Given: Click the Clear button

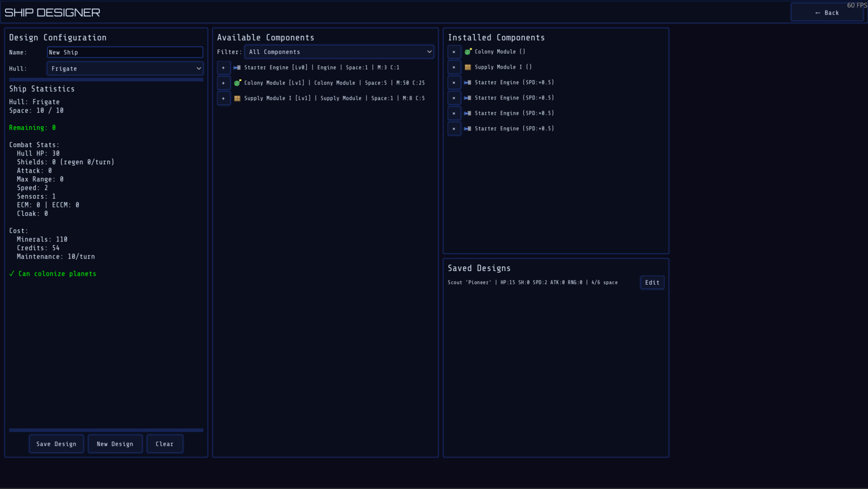Looking at the screenshot, I should [165, 444].
